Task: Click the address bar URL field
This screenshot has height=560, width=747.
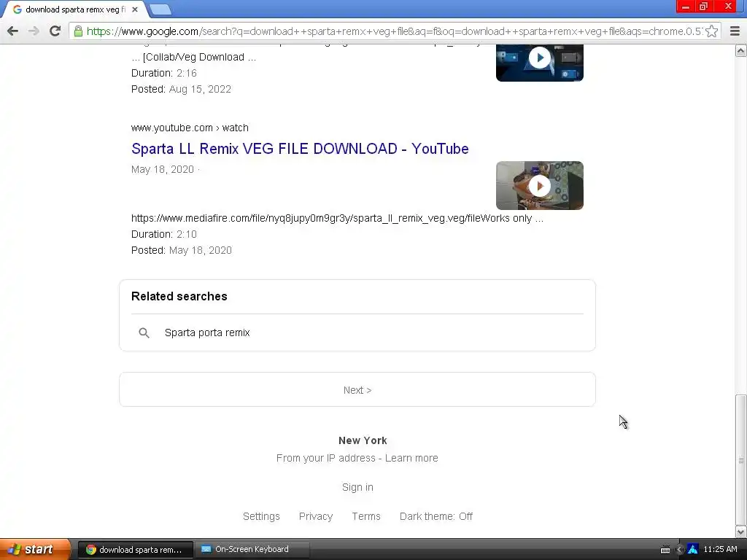Action: tap(394, 31)
